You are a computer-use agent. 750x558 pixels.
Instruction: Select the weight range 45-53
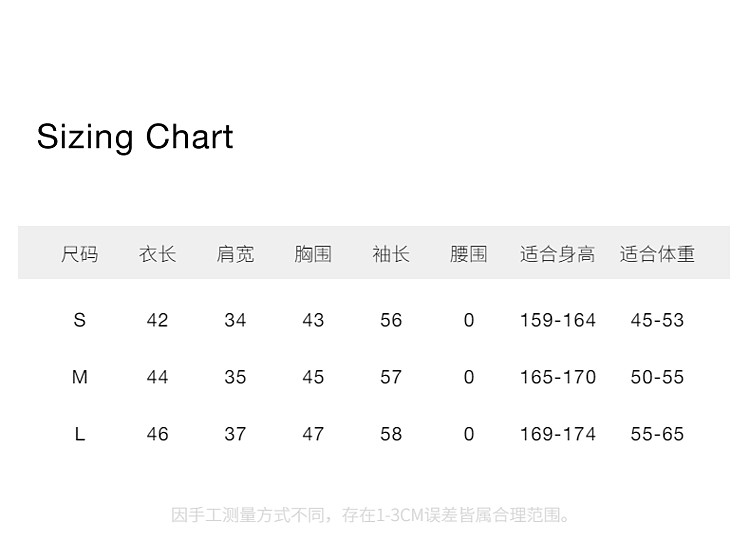click(657, 320)
